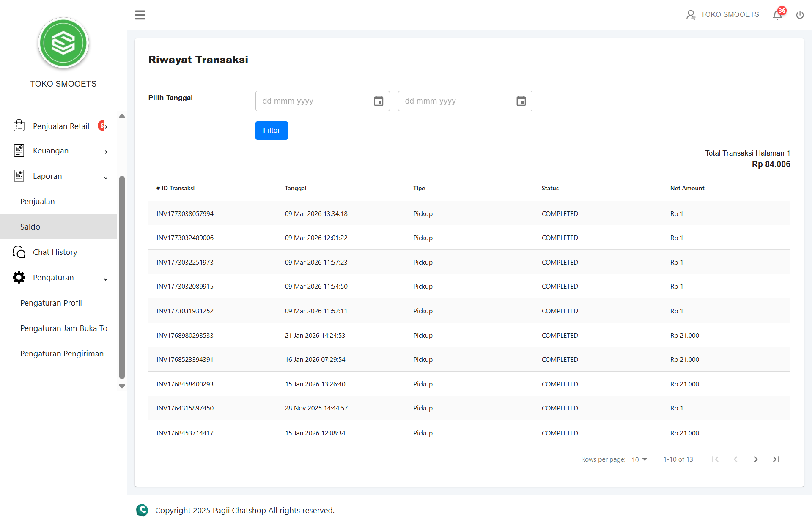Viewport: 812px width, 525px height.
Task: Select Penjualan under Laporan
Action: pos(38,202)
